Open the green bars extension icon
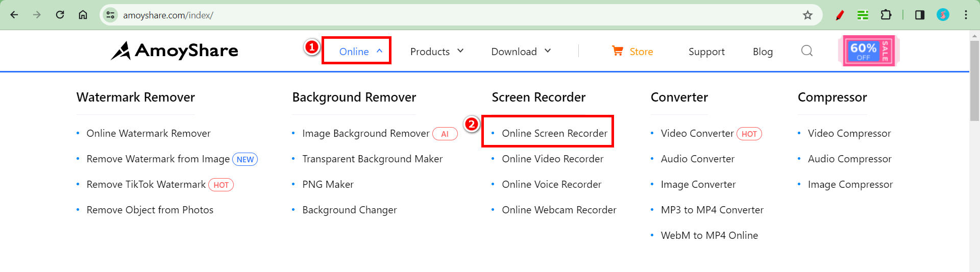The height and width of the screenshot is (272, 980). 863,15
